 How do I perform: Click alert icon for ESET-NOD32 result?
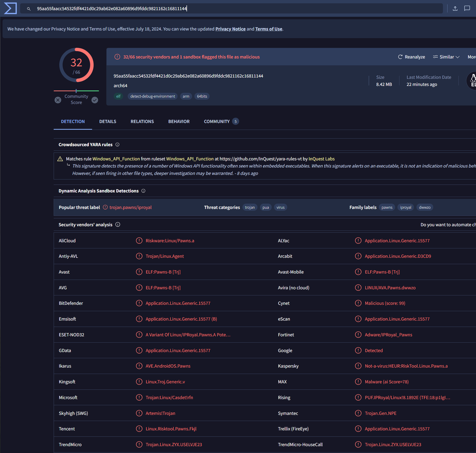coord(139,335)
